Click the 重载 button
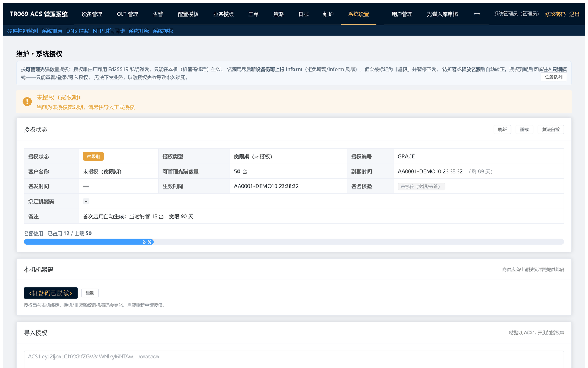Image resolution: width=588 pixels, height=368 pixels. click(524, 130)
